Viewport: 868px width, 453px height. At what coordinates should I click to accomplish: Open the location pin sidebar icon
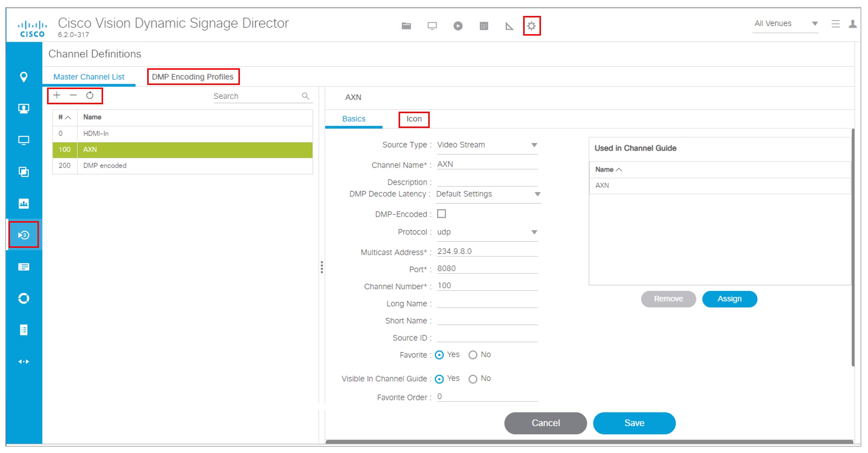coord(24,77)
